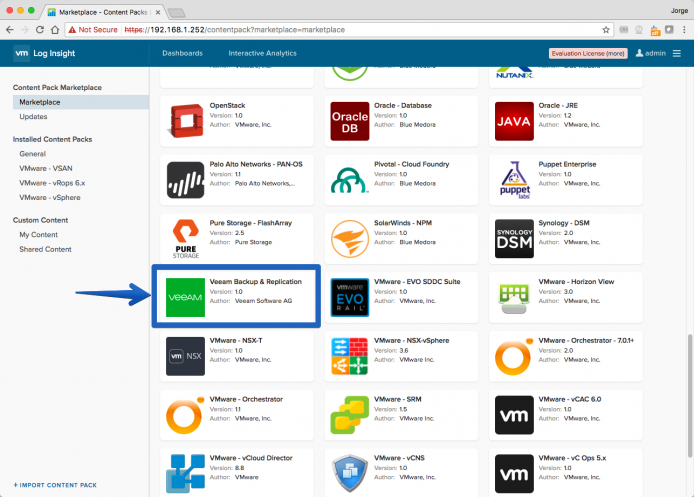Click the Not Secure warning indicator
The image size is (694, 497).
click(x=93, y=30)
